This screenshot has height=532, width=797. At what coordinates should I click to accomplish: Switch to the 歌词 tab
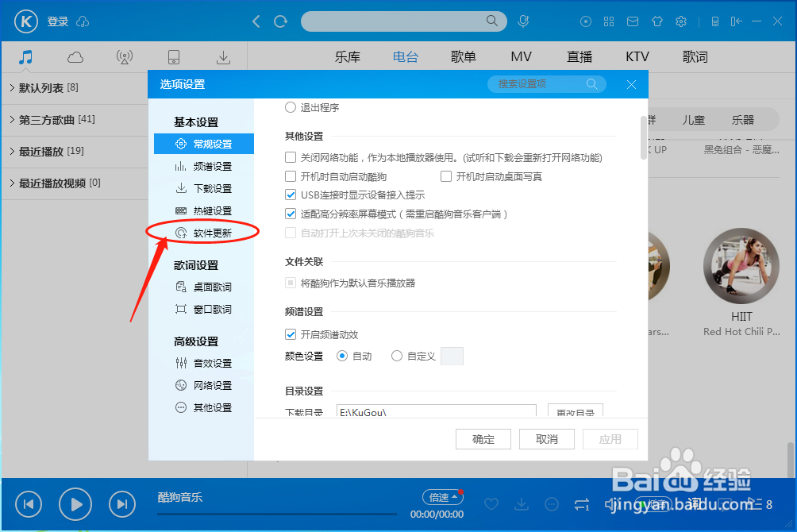tap(695, 57)
